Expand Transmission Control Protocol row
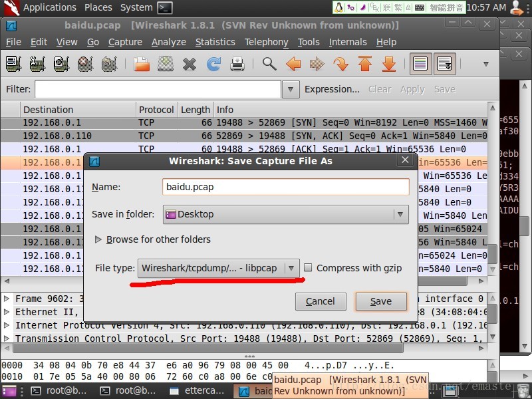Image resolution: width=532 pixels, height=399 pixels. coord(6,338)
